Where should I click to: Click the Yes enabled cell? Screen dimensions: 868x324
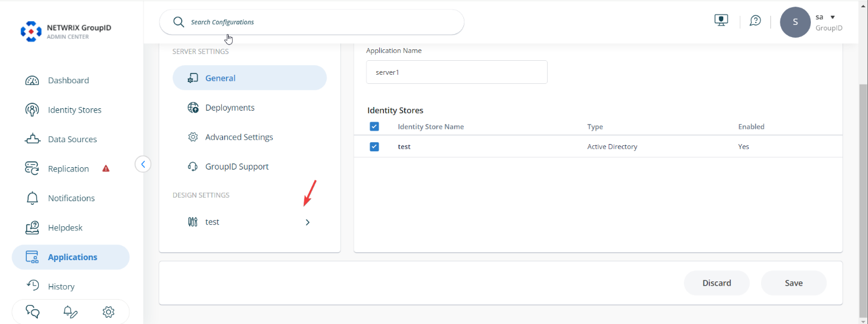pyautogui.click(x=743, y=146)
